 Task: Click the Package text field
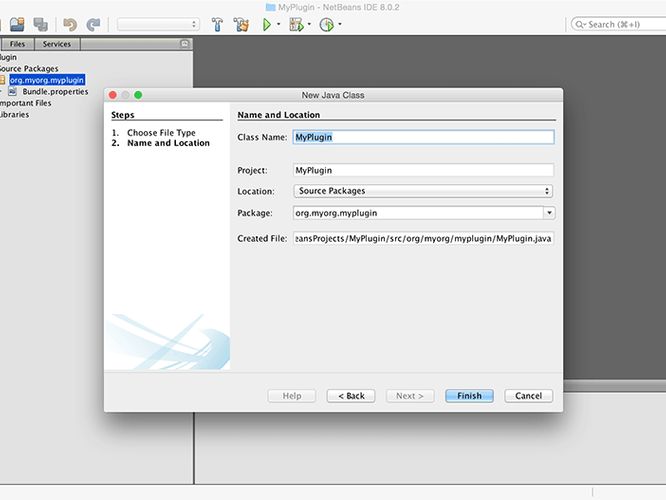(418, 213)
